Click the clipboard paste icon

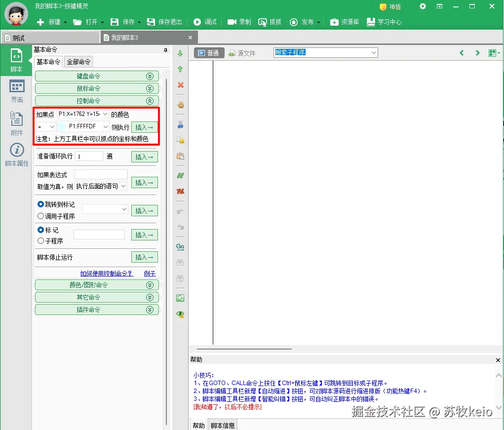point(180,156)
